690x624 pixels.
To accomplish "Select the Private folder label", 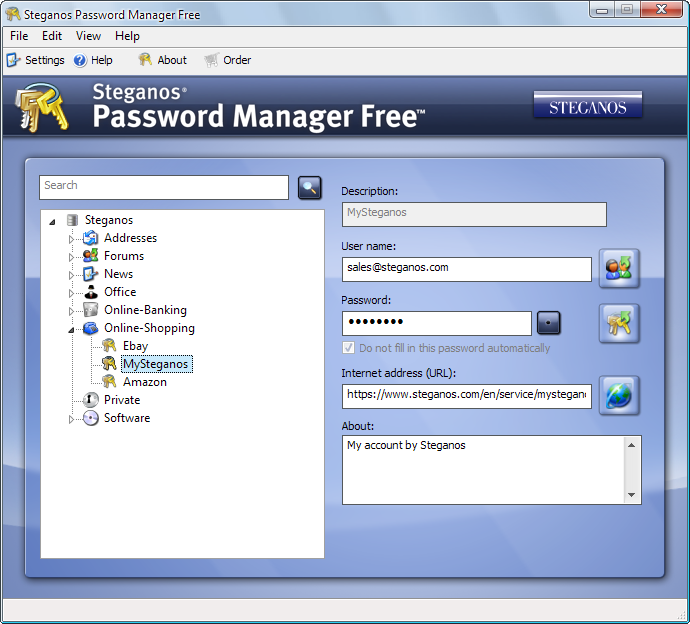I will 122,400.
